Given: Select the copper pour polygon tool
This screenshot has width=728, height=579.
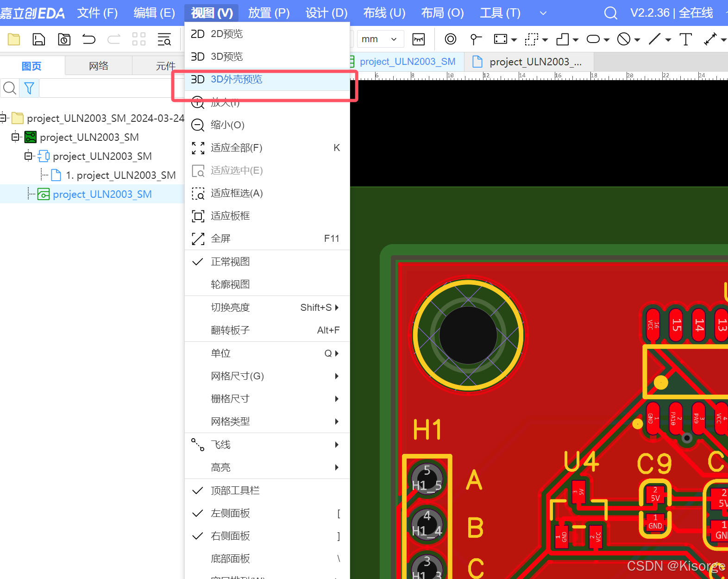Looking at the screenshot, I should (x=563, y=39).
